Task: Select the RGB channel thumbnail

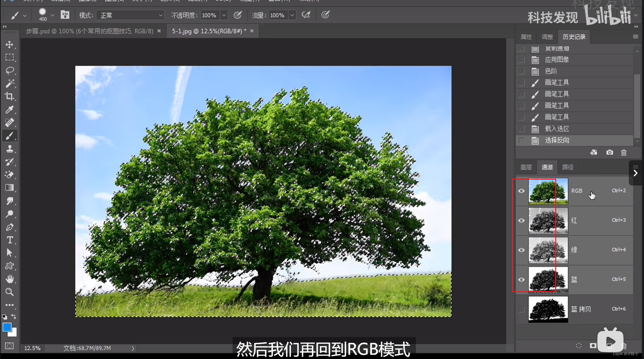Action: click(548, 191)
